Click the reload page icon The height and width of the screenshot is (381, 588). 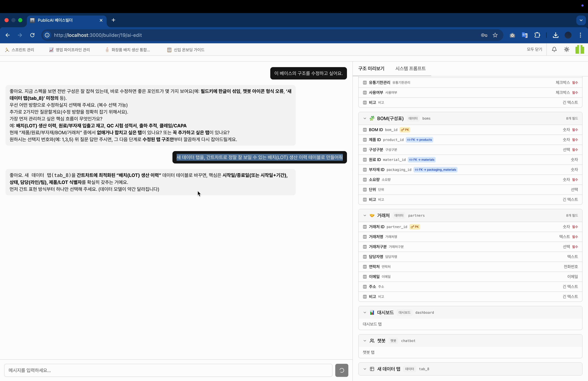point(32,35)
